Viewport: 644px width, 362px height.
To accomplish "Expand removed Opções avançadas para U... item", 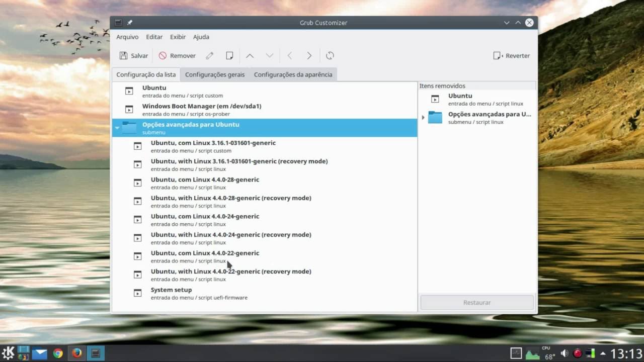I will (423, 118).
